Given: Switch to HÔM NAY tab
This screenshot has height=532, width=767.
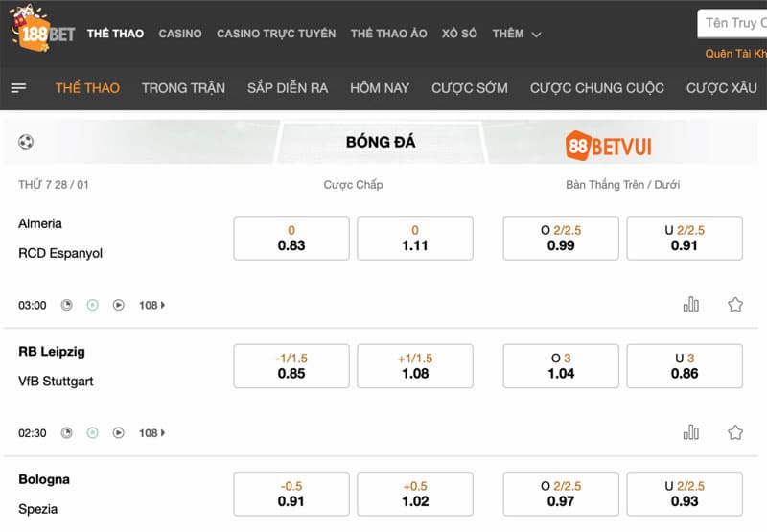Looking at the screenshot, I should 380,88.
